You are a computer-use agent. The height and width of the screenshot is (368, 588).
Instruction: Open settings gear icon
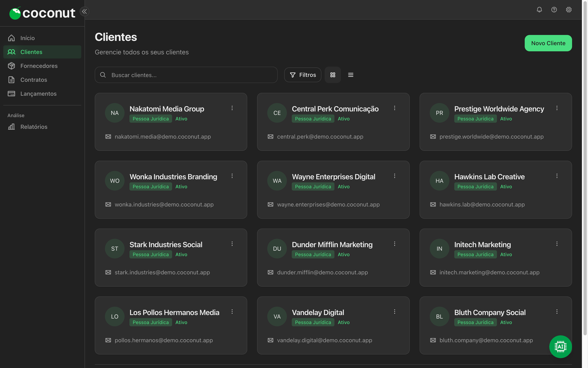pyautogui.click(x=569, y=10)
